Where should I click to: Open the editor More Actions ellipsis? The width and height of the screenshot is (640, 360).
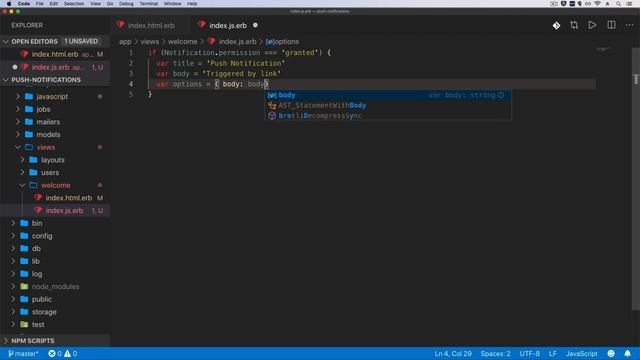coord(629,25)
